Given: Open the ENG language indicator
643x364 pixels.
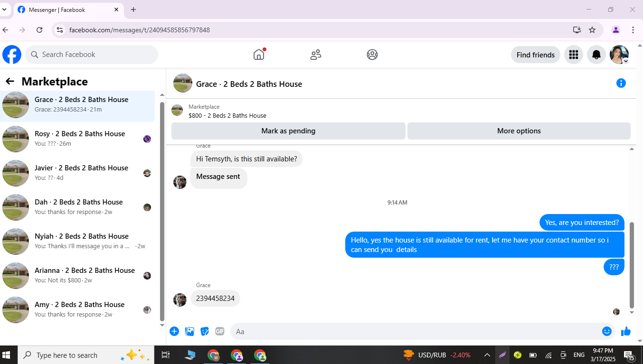Looking at the screenshot, I should (x=579, y=355).
